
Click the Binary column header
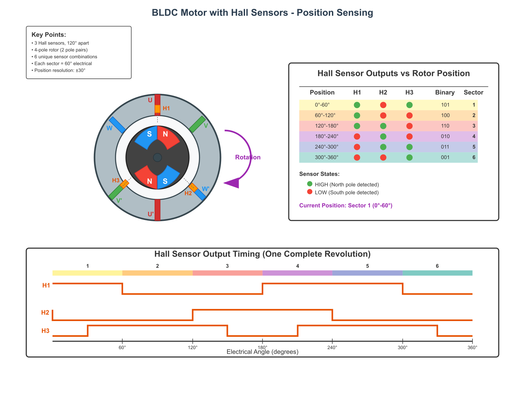point(445,92)
